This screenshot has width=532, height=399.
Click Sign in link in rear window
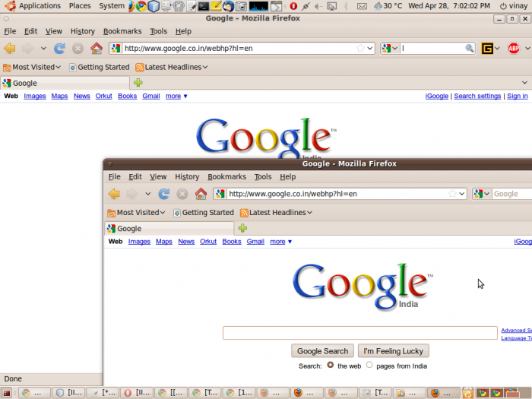click(518, 96)
